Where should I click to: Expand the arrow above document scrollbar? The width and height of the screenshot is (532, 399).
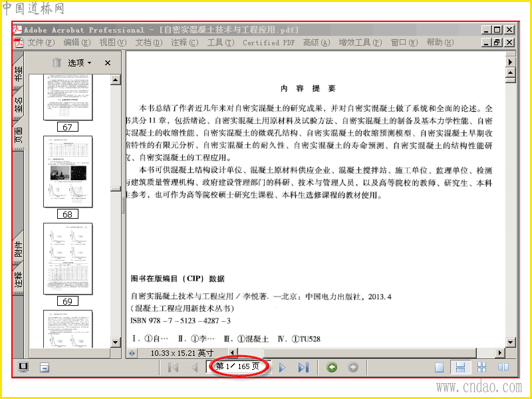point(510,62)
